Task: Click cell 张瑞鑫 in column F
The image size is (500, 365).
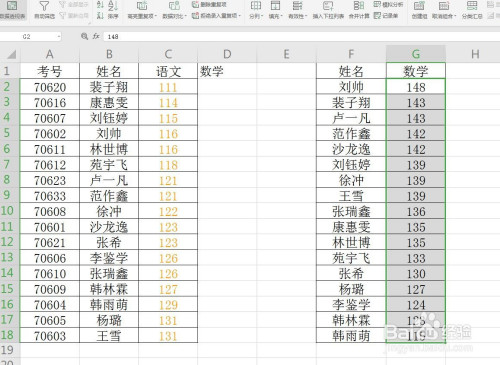Action: pos(351,212)
